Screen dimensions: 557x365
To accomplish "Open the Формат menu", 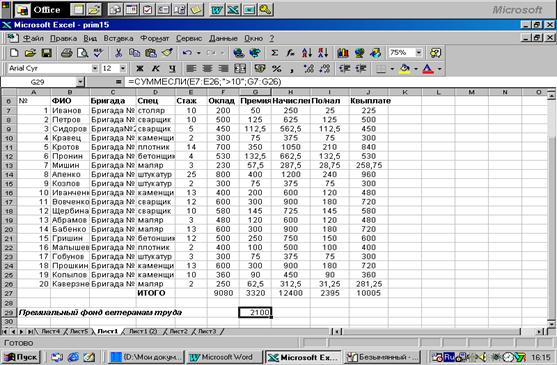I will tap(155, 38).
